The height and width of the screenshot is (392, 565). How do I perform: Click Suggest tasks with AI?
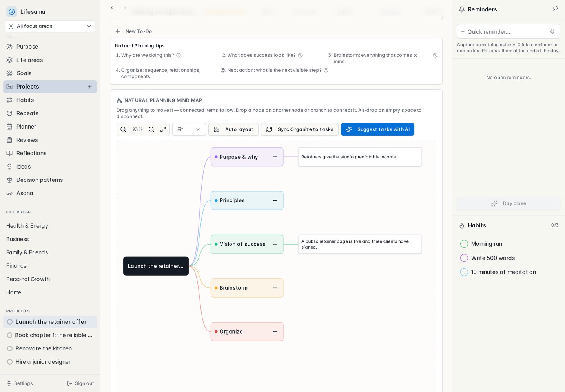coord(377,129)
